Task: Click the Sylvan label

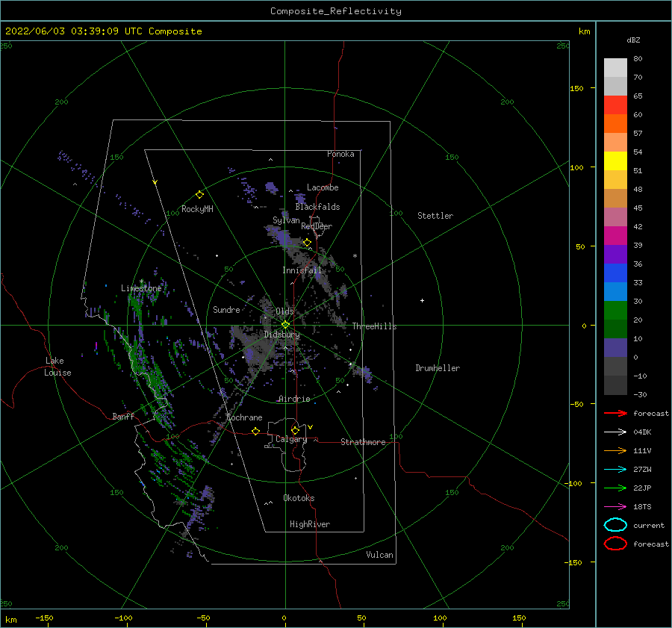Action: point(286,220)
